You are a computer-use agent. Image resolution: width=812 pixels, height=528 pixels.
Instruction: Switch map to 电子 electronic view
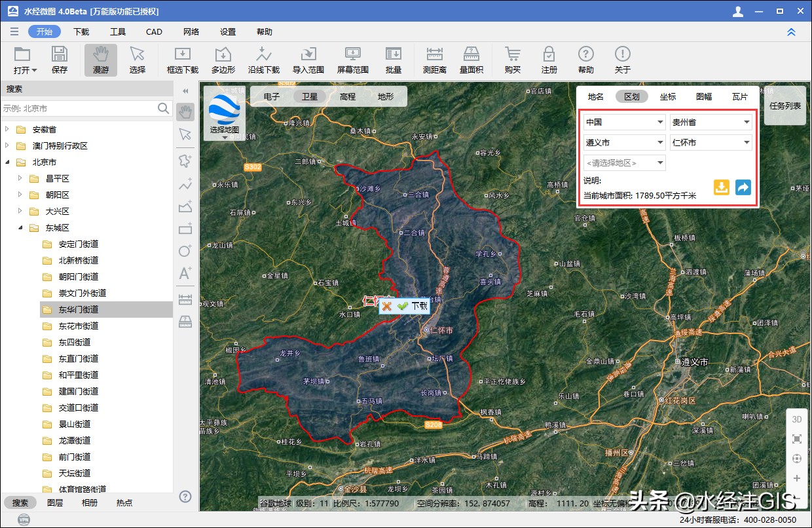(272, 96)
